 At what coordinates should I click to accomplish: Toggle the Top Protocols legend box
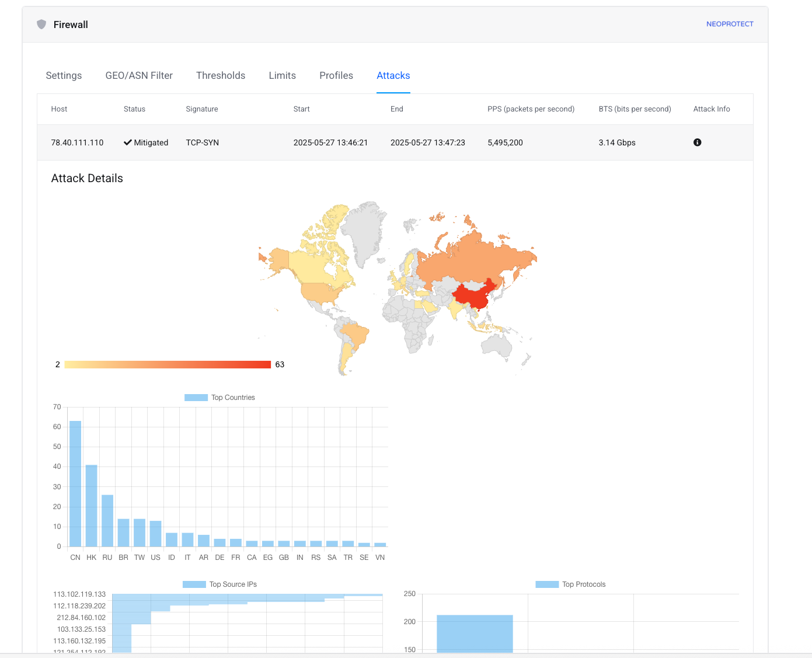pos(547,584)
